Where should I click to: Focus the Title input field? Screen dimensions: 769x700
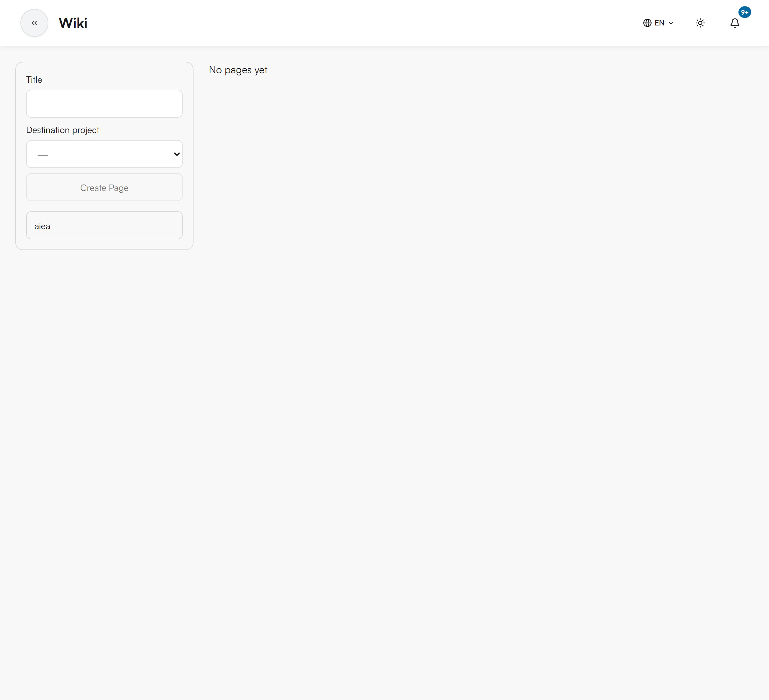pyautogui.click(x=104, y=104)
